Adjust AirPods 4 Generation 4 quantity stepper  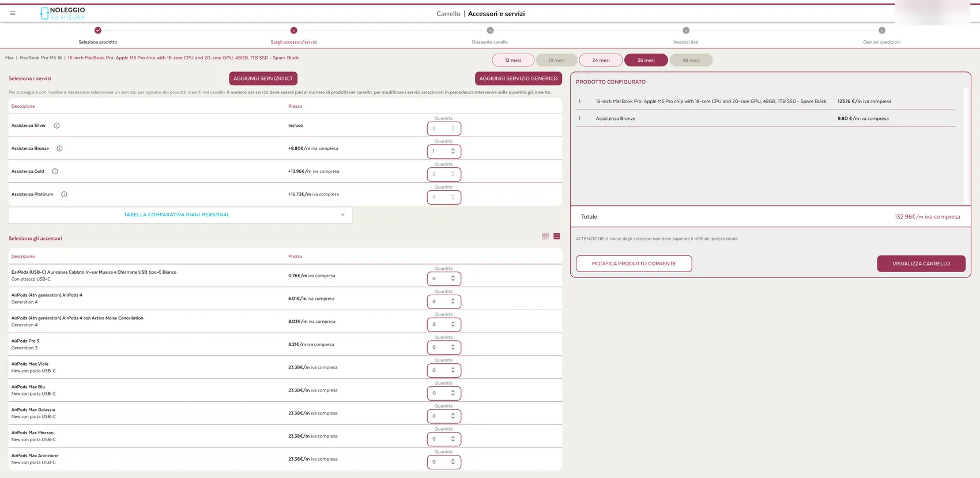click(453, 302)
